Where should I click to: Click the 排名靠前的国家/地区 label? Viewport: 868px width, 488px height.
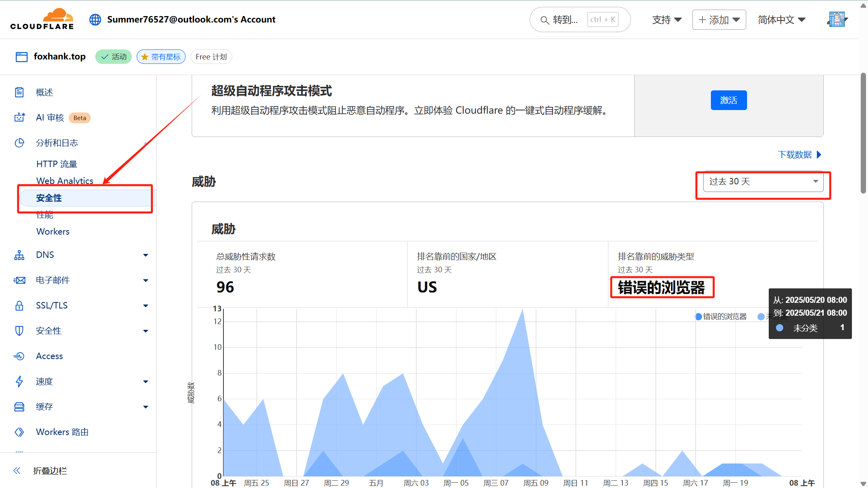[x=457, y=257]
